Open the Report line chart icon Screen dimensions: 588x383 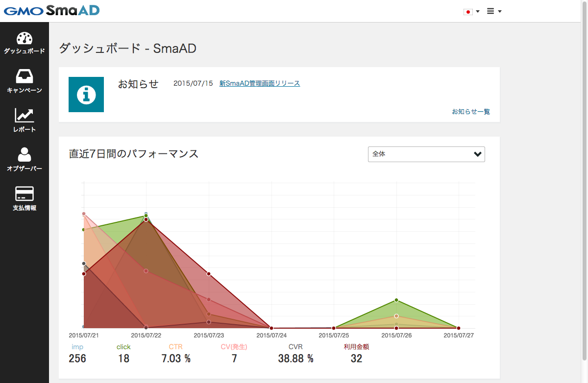(x=24, y=116)
